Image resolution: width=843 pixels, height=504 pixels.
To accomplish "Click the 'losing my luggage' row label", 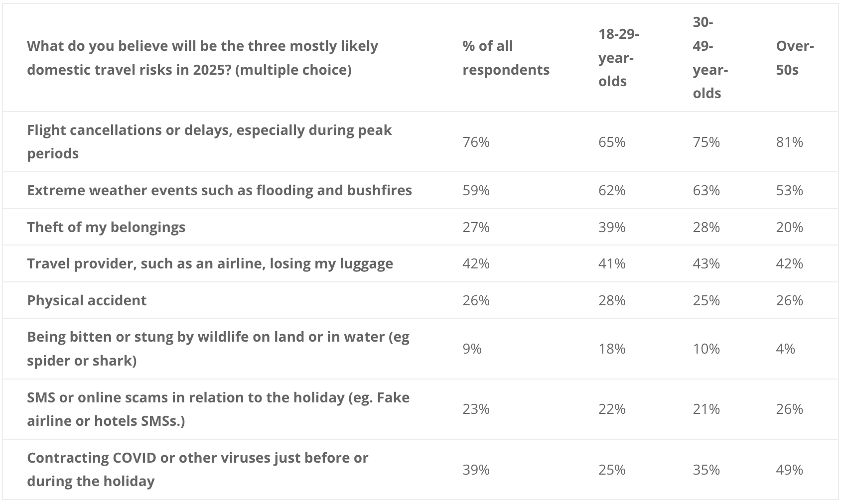I will pyautogui.click(x=210, y=263).
